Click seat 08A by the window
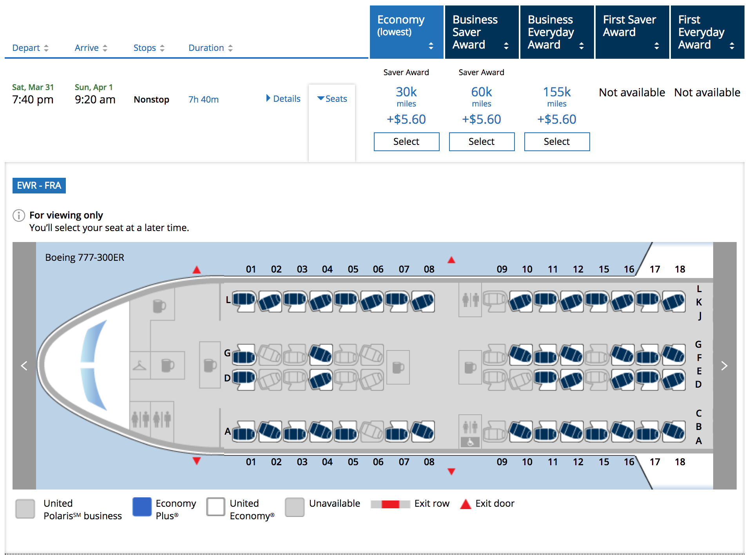The height and width of the screenshot is (560, 750). [422, 431]
